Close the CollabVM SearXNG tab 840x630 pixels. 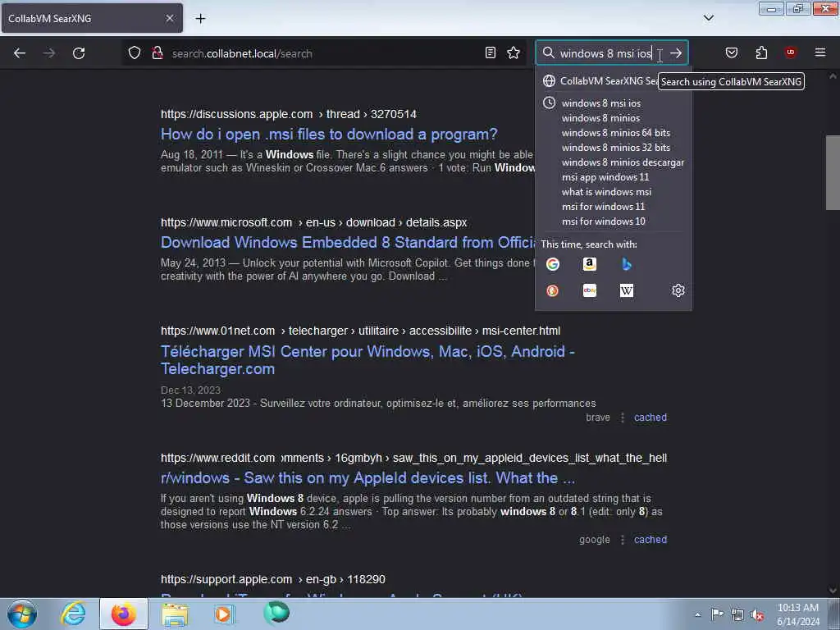pos(169,18)
